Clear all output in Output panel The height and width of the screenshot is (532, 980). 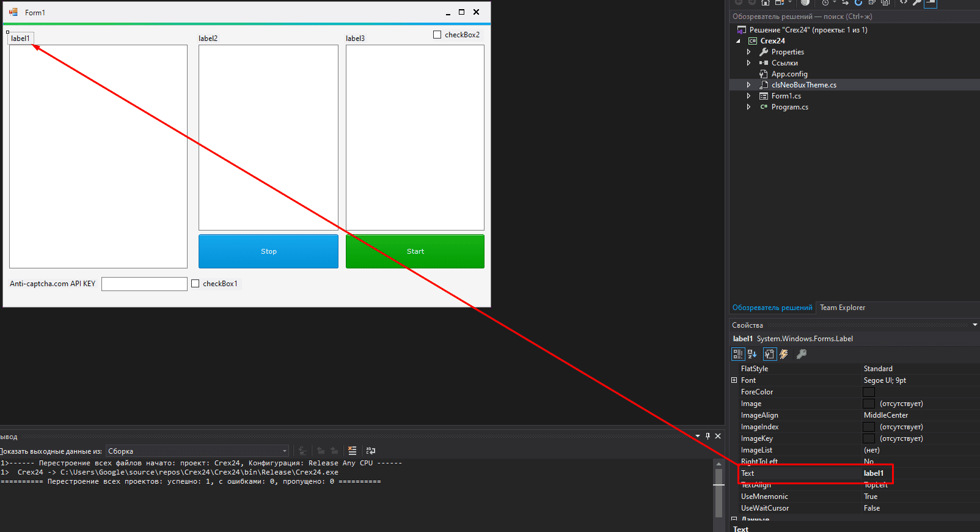coord(353,451)
